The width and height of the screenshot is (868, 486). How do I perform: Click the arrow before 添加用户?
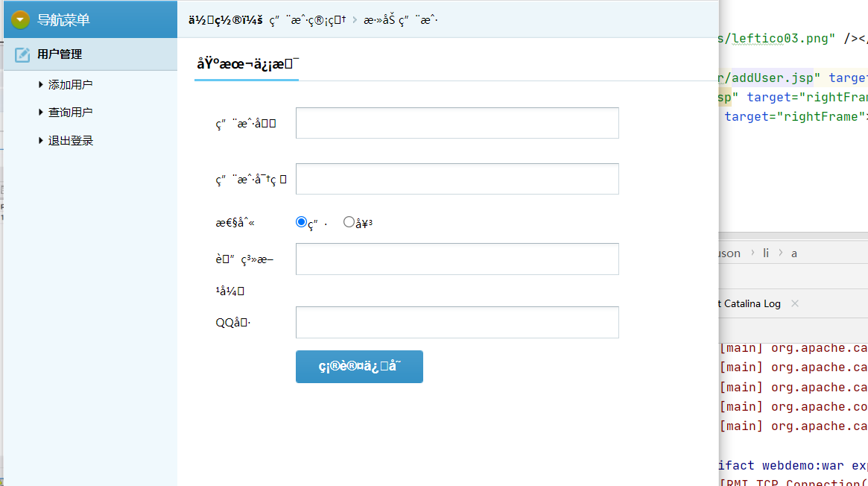click(x=40, y=85)
